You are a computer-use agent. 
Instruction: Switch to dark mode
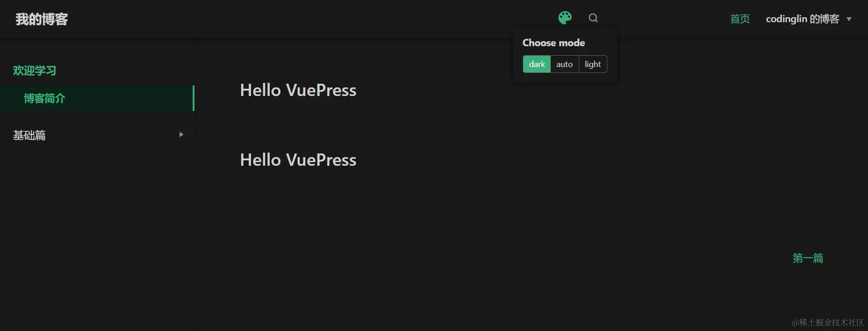click(x=537, y=64)
